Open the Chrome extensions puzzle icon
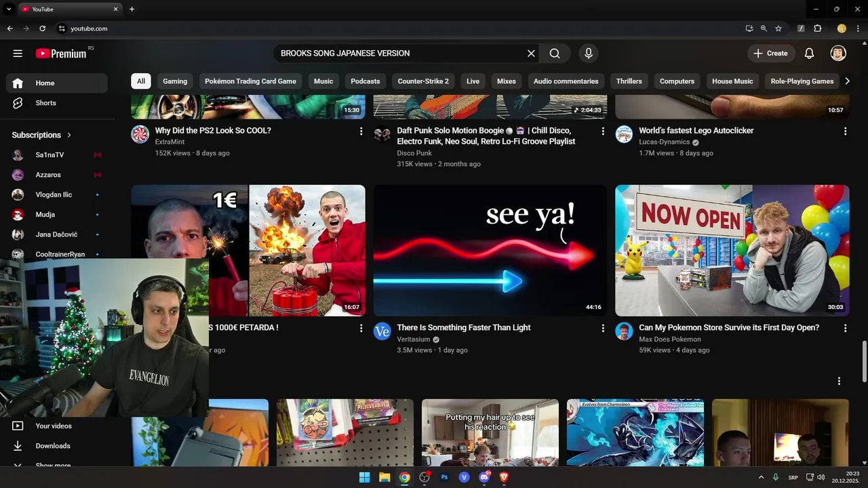 pos(818,28)
